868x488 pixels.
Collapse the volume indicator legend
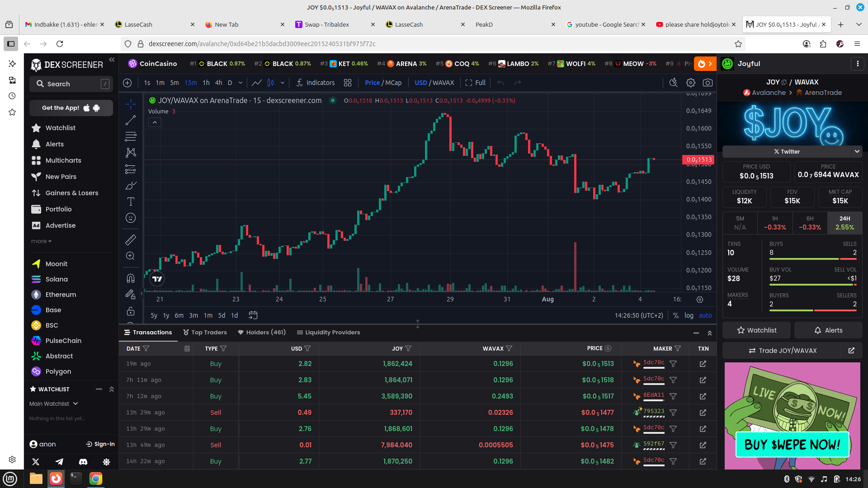[x=155, y=122]
